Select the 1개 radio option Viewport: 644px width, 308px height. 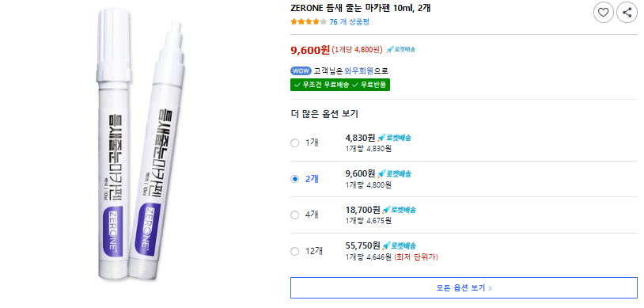pos(294,143)
